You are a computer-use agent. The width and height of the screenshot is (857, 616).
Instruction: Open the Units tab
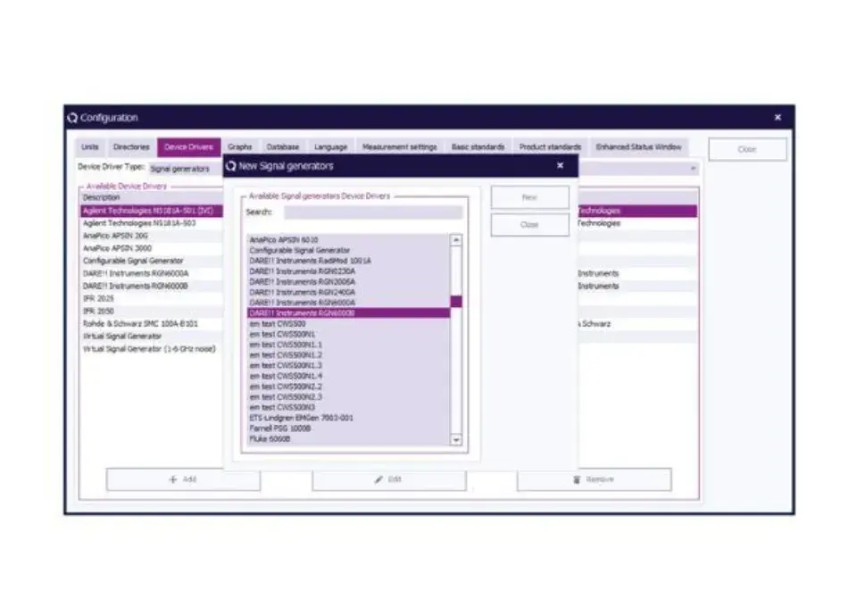(90, 147)
